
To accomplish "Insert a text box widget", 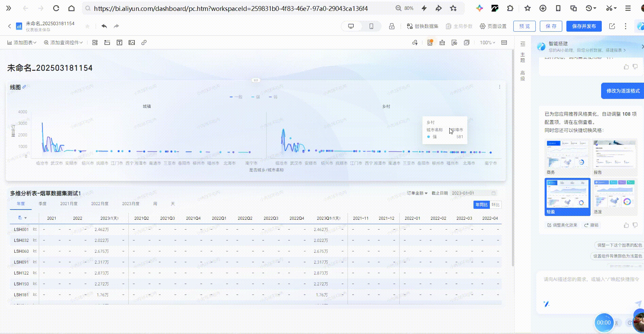I will pyautogui.click(x=119, y=43).
